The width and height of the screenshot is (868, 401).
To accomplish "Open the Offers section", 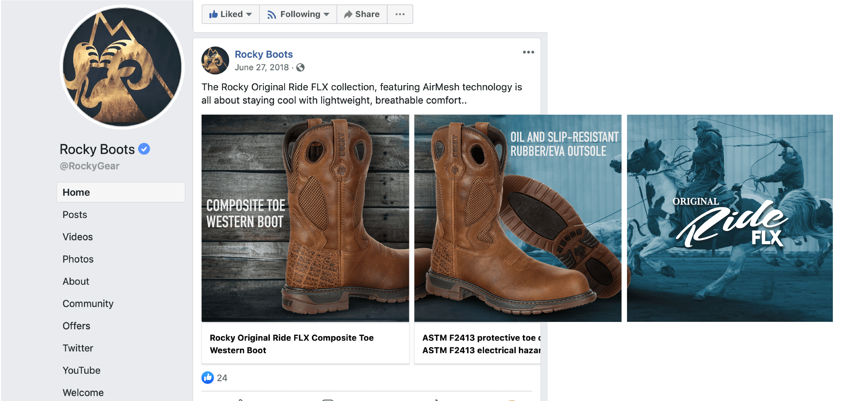I will point(76,326).
